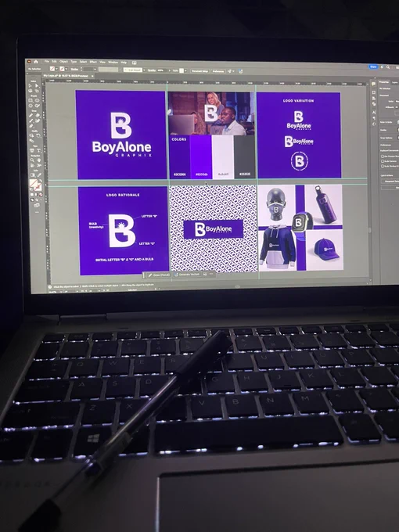399x532 pixels.
Task: Open the Help menu
Action: 124,63
